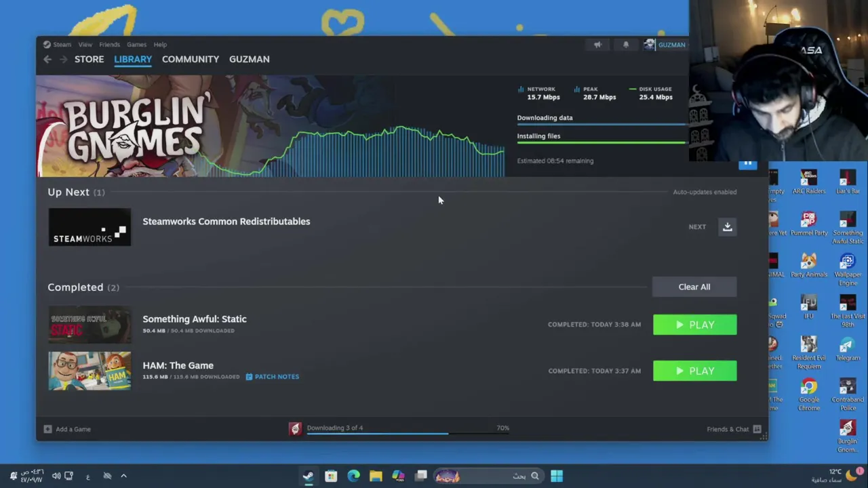This screenshot has height=488, width=868.
Task: Open the GUZMAN account avatar
Action: click(650, 45)
